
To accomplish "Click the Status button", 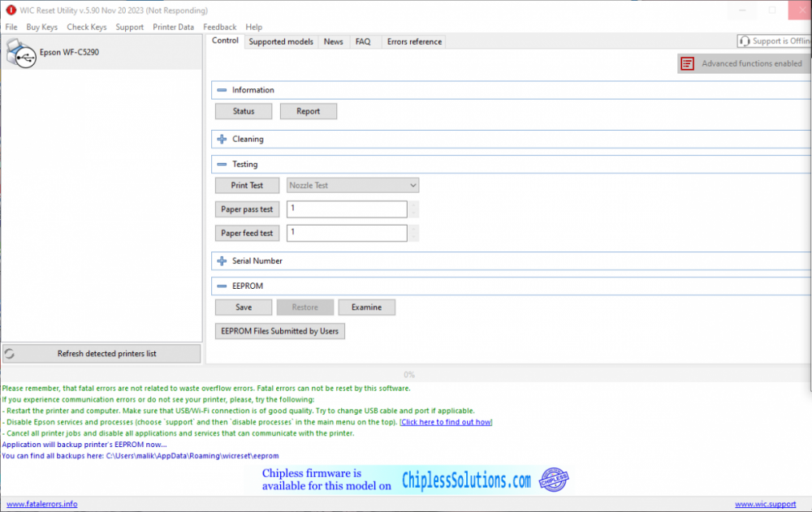I will (x=244, y=111).
